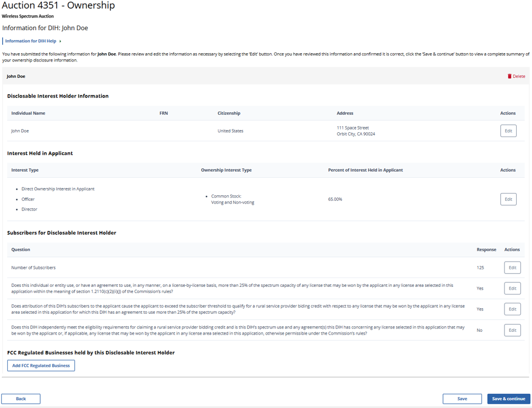Edit the subscriber threshold attribution question response

(x=512, y=309)
